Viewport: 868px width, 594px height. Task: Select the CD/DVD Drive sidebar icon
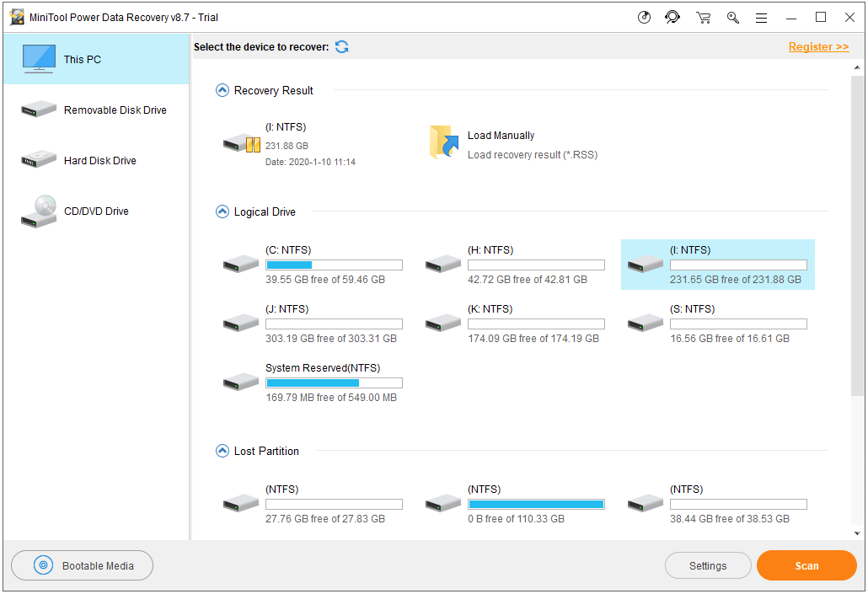[x=37, y=211]
